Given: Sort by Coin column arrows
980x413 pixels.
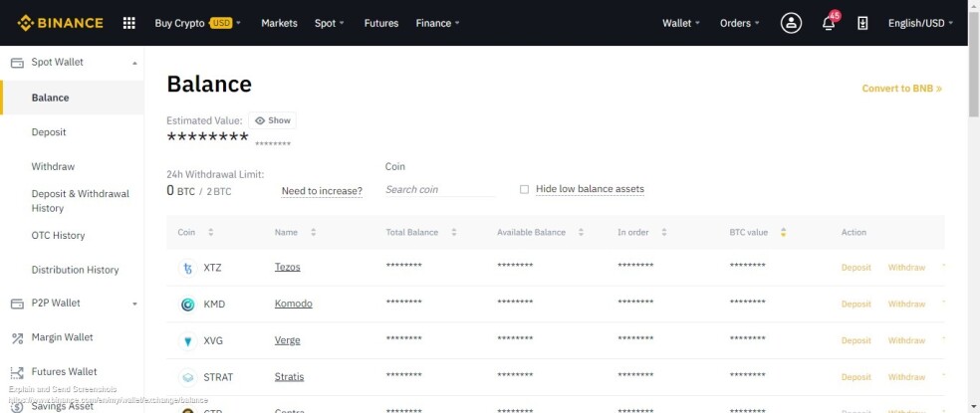Looking at the screenshot, I should pyautogui.click(x=210, y=233).
